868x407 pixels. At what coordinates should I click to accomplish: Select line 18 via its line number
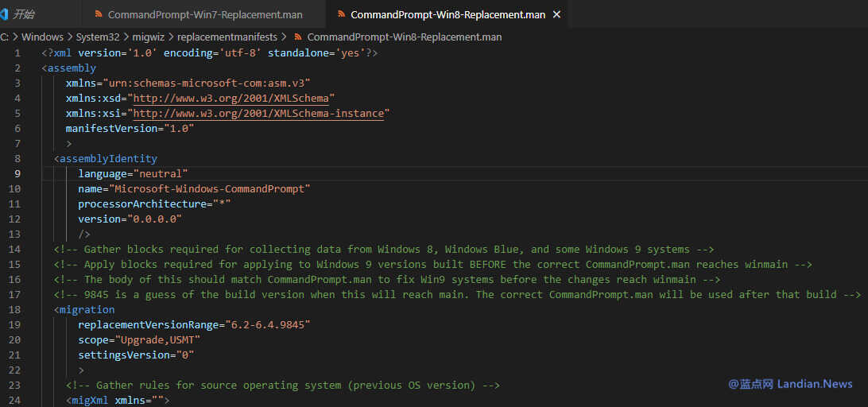[x=15, y=309]
